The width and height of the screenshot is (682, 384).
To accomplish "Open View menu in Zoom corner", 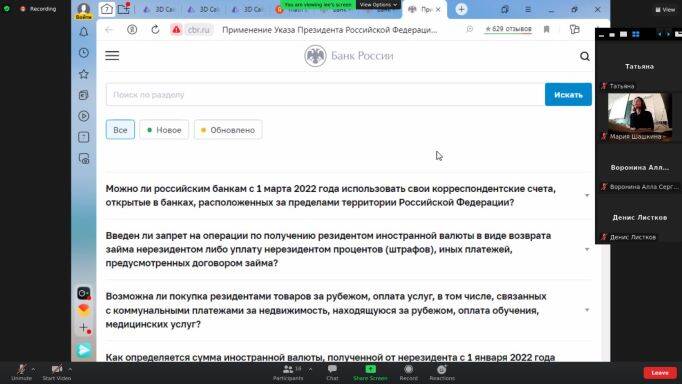I will coord(665,9).
